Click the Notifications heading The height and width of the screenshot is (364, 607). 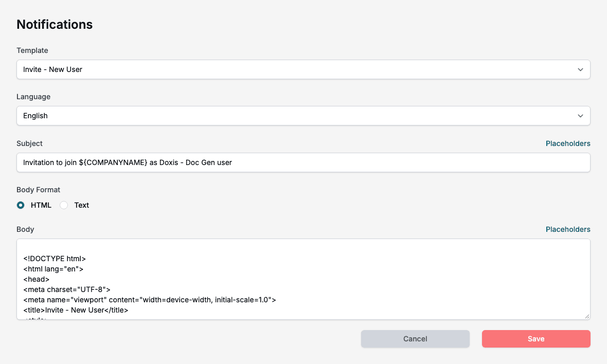pos(55,24)
